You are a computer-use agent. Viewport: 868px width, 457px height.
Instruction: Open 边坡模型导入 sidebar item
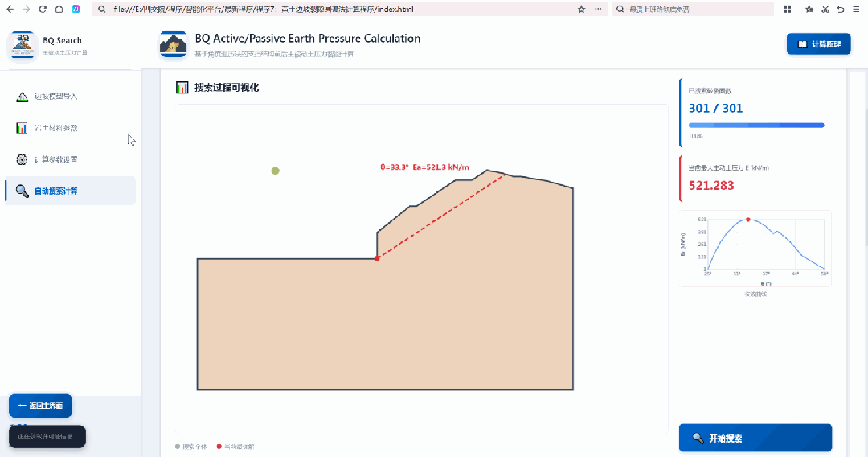(x=70, y=97)
